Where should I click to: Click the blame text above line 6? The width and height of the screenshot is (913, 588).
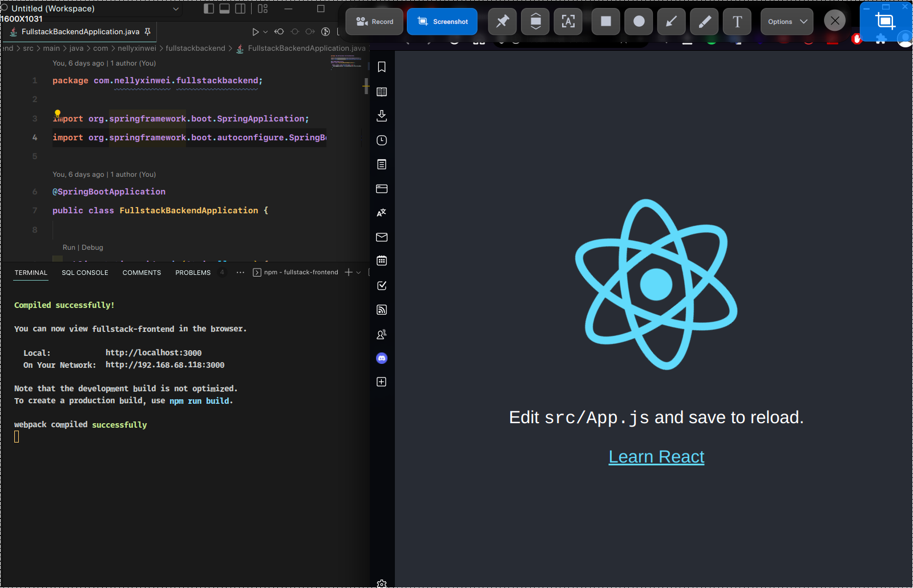104,175
